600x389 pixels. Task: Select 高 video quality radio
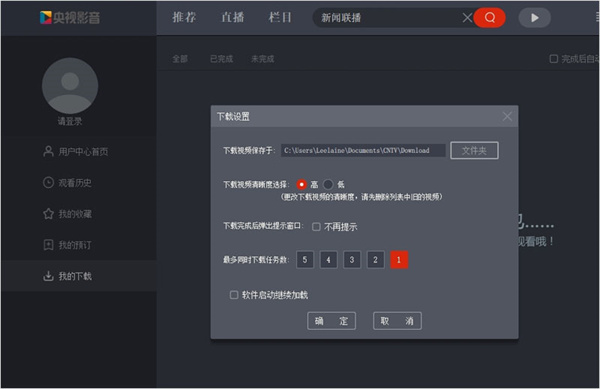tap(302, 185)
